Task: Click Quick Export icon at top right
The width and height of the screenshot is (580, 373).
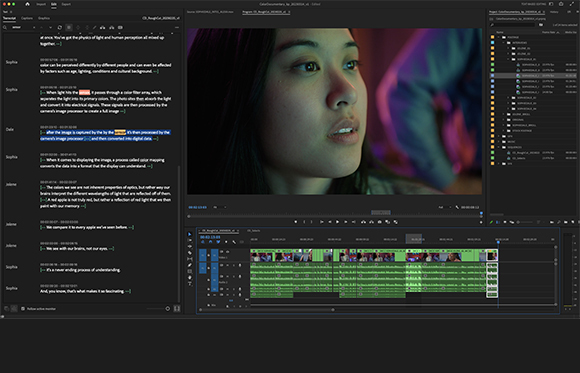Action: 561,4
